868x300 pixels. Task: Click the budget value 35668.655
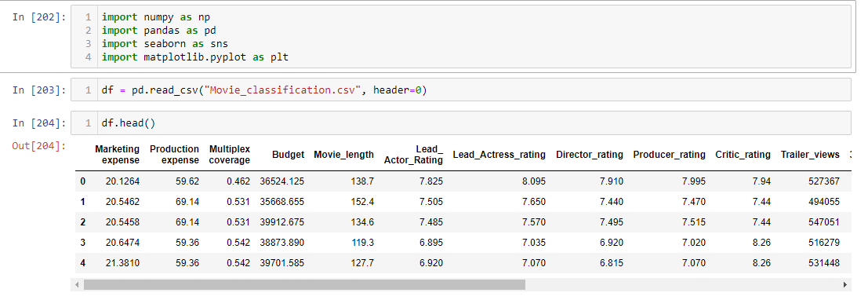click(281, 202)
